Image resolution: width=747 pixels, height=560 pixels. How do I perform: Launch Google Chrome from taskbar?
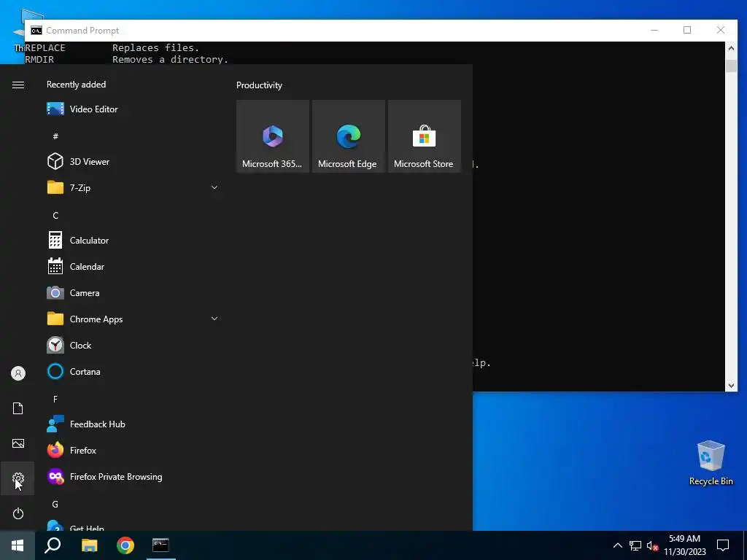pos(125,545)
